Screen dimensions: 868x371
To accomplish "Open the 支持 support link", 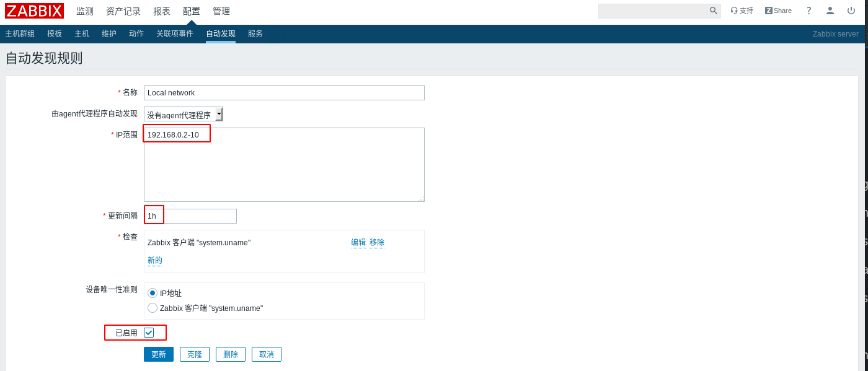I will (742, 11).
